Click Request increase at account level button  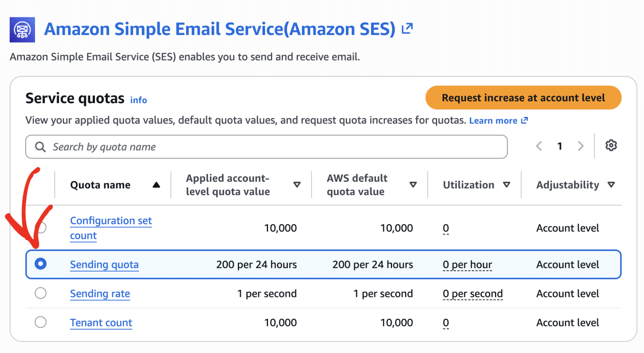pyautogui.click(x=523, y=98)
